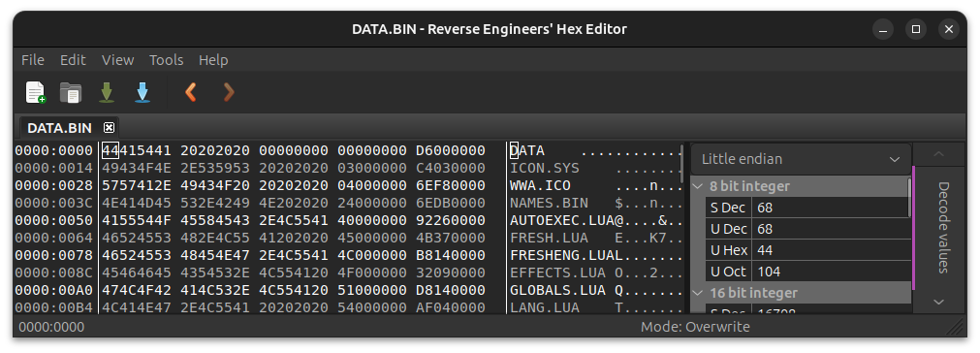Open the Edit menu
The height and width of the screenshot is (353, 980).
pyautogui.click(x=73, y=60)
